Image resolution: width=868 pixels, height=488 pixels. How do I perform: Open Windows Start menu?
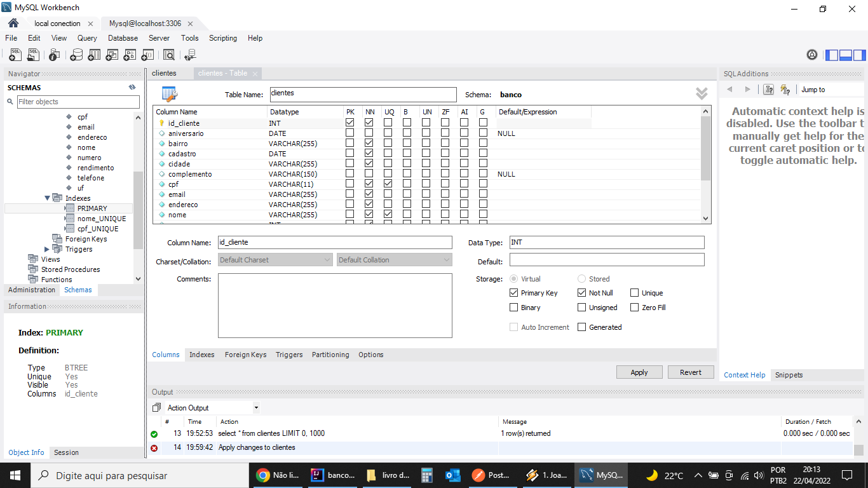[x=15, y=475]
